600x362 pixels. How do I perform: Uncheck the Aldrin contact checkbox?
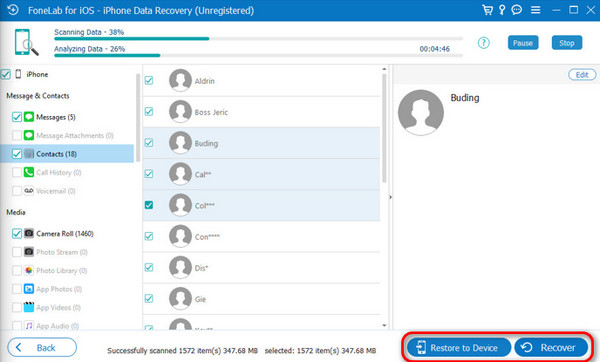[x=149, y=80]
